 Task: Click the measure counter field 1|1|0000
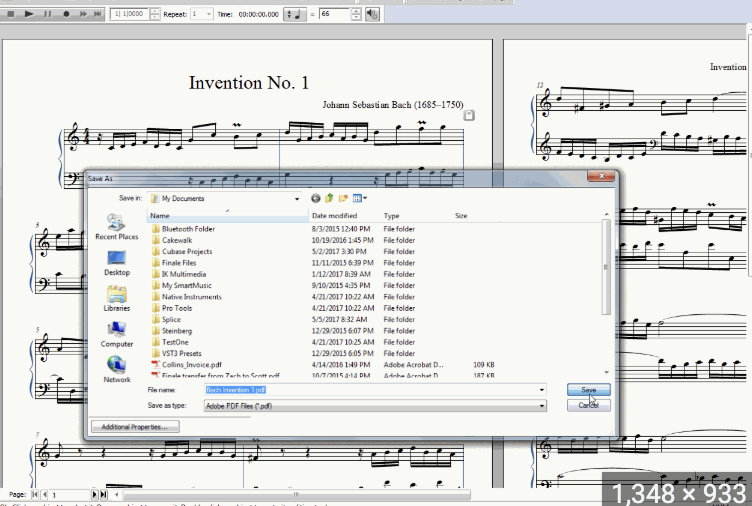point(129,14)
